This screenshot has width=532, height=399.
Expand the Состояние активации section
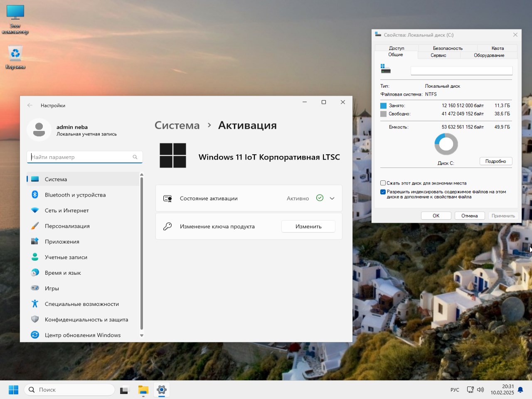pos(332,198)
